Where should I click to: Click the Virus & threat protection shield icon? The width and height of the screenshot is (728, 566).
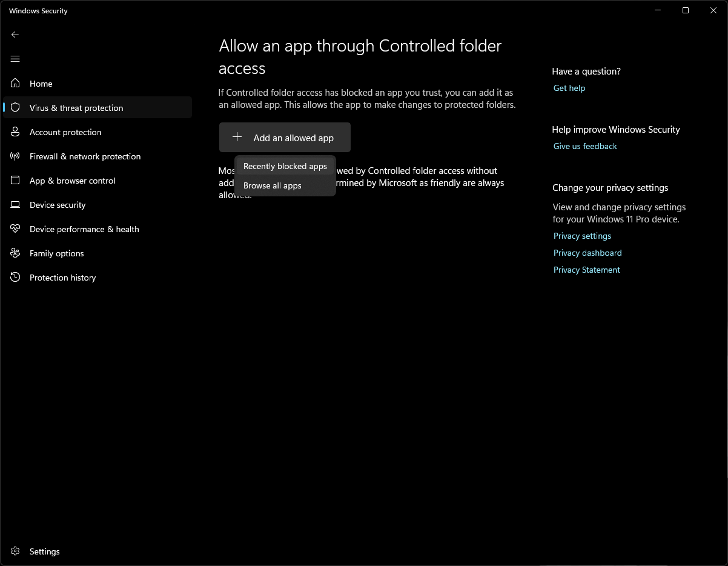[x=16, y=108]
